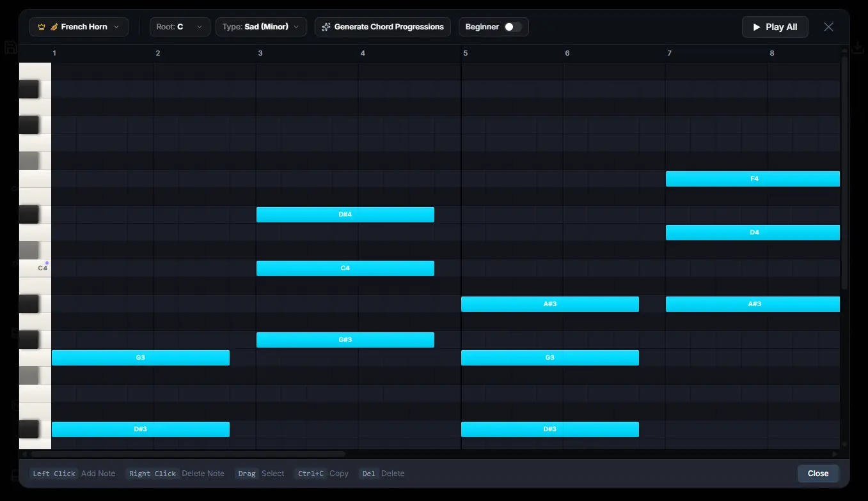Viewport: 868px width, 501px height.
Task: Select the A#3 note in bar 7
Action: 753,304
